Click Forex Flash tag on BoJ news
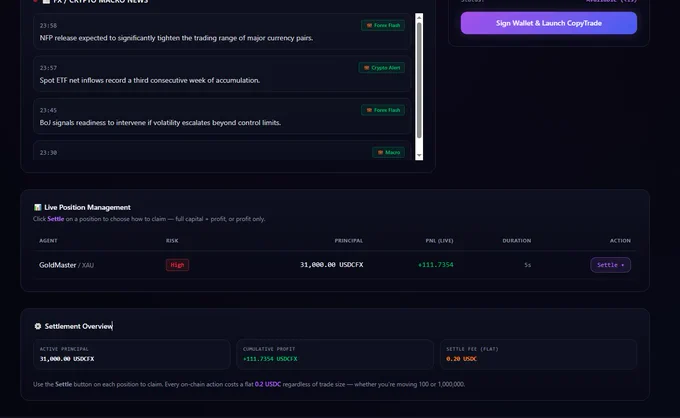Viewport: 680px width, 418px height. [x=383, y=110]
